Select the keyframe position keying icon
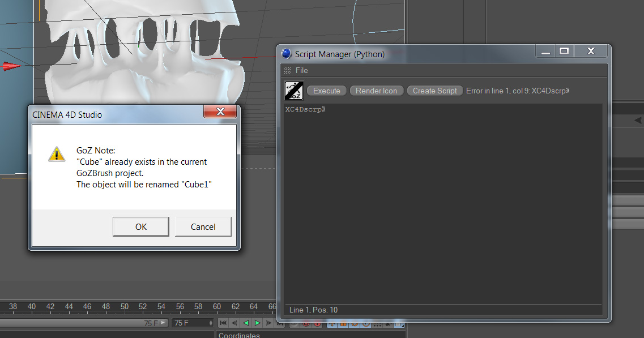 [x=331, y=324]
